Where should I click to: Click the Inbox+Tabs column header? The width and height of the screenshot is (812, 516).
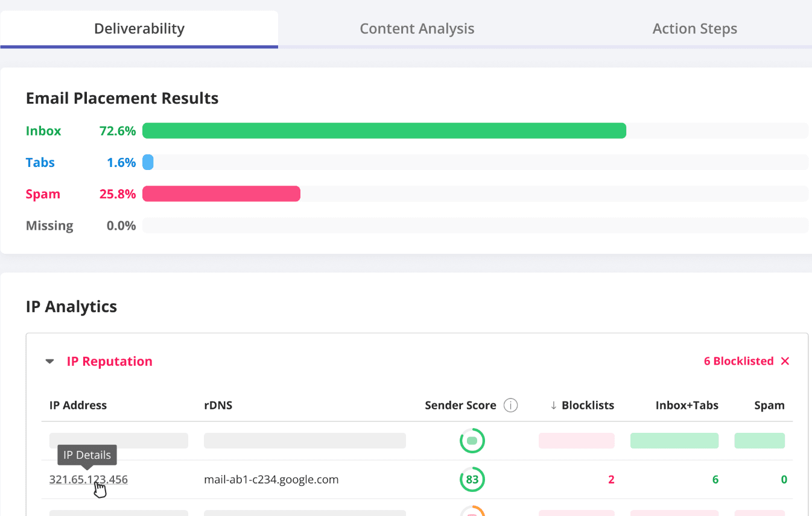[687, 405]
